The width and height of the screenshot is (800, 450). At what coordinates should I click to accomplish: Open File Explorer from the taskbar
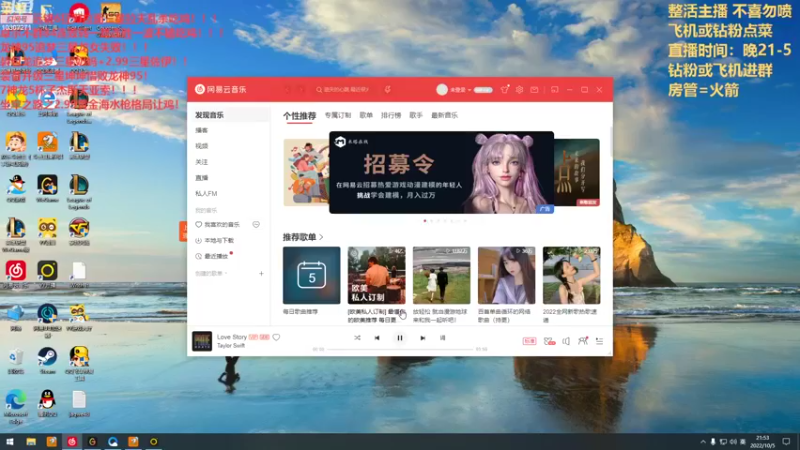coord(31,442)
